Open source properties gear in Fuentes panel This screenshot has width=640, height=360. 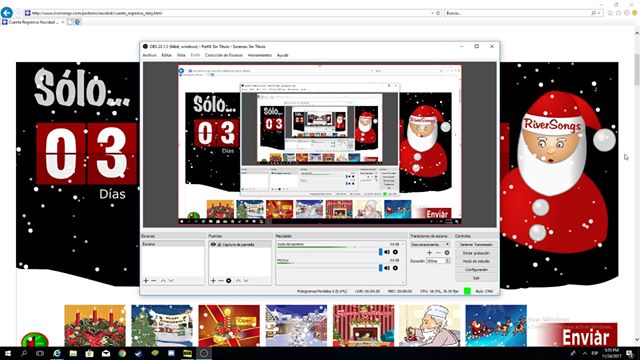tap(229, 281)
